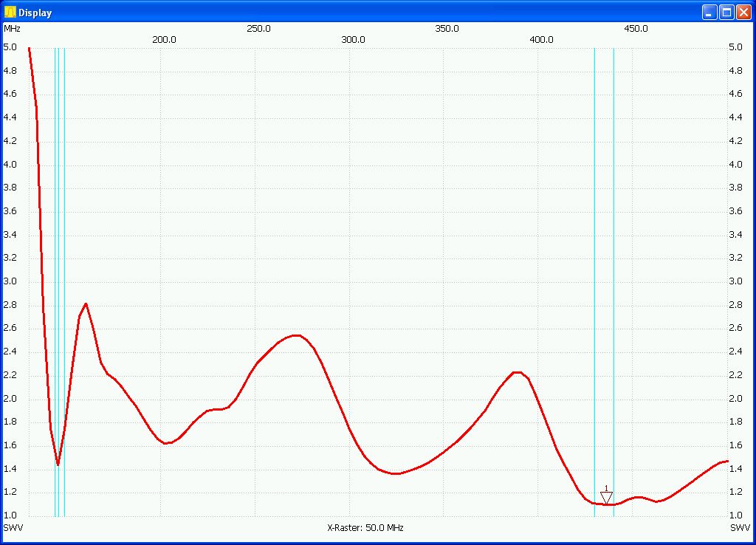The image size is (756, 545).
Task: Click marker 1 triangle on SWR curve
Action: [x=606, y=498]
